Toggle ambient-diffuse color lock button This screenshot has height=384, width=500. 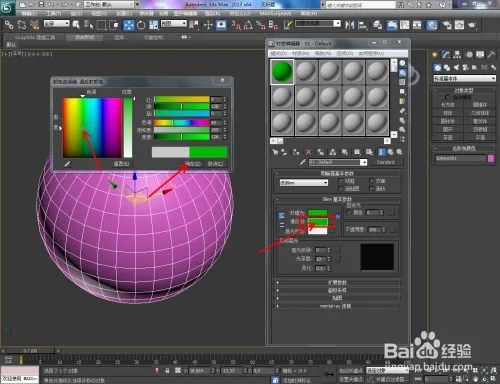tap(281, 216)
